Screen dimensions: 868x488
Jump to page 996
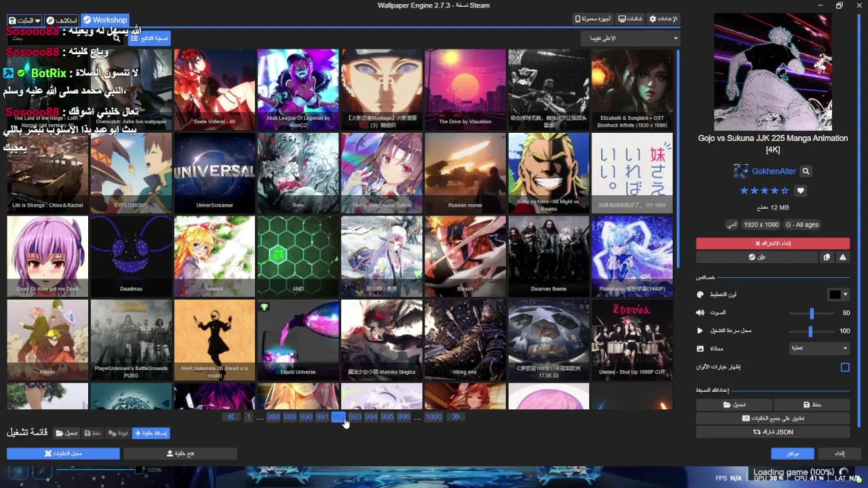click(x=403, y=417)
